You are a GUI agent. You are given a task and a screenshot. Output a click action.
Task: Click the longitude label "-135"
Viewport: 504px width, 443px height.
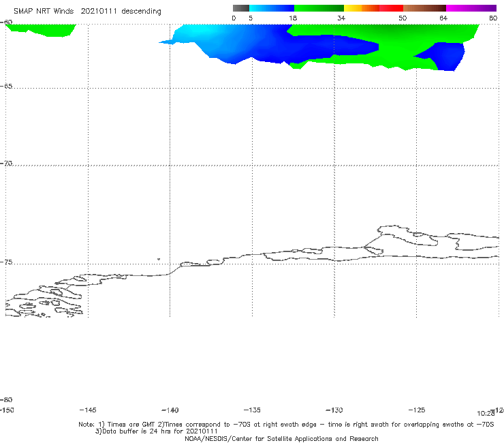(252, 410)
